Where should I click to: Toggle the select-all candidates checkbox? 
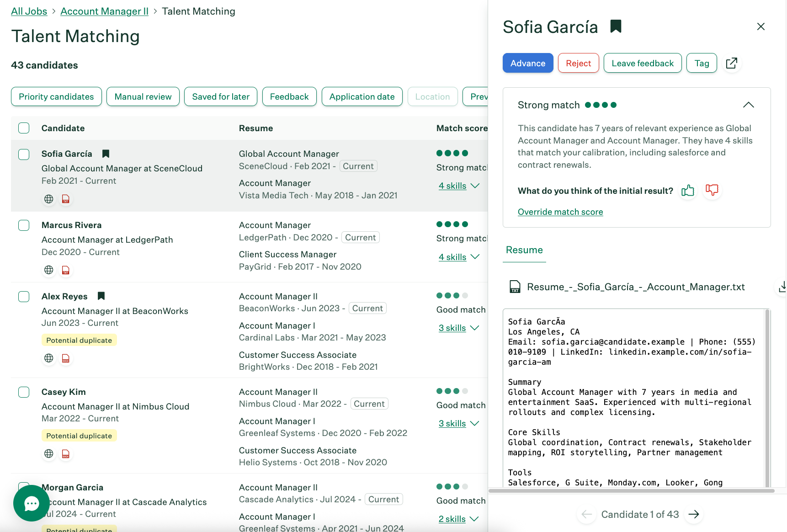pos(24,128)
